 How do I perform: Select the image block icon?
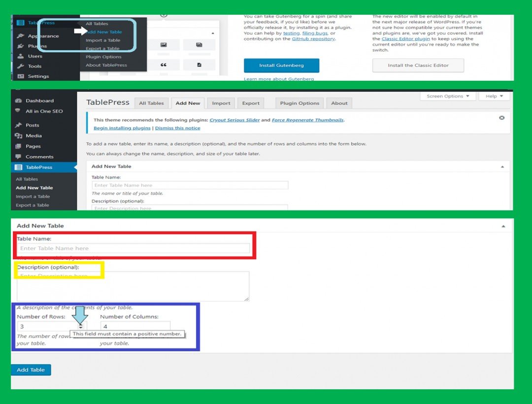click(164, 45)
